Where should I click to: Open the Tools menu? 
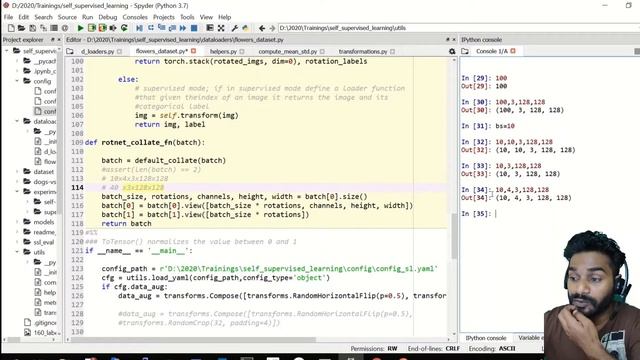click(187, 17)
